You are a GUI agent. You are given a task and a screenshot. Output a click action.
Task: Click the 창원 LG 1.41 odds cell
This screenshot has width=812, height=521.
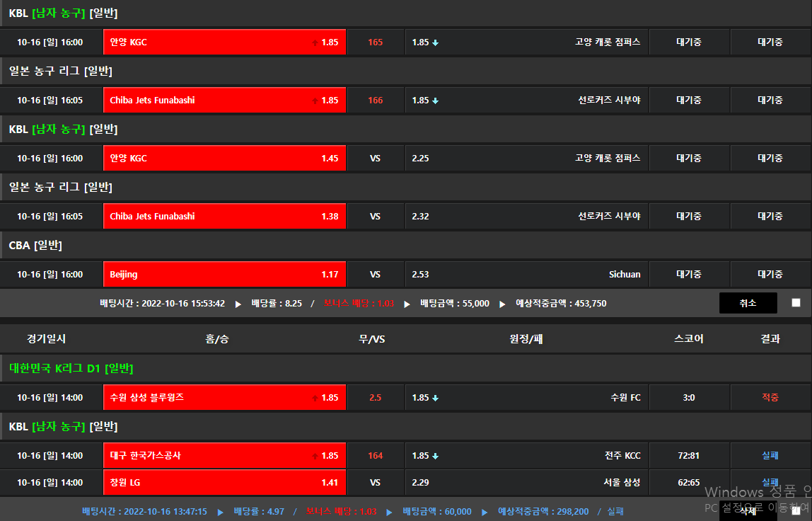(x=224, y=483)
